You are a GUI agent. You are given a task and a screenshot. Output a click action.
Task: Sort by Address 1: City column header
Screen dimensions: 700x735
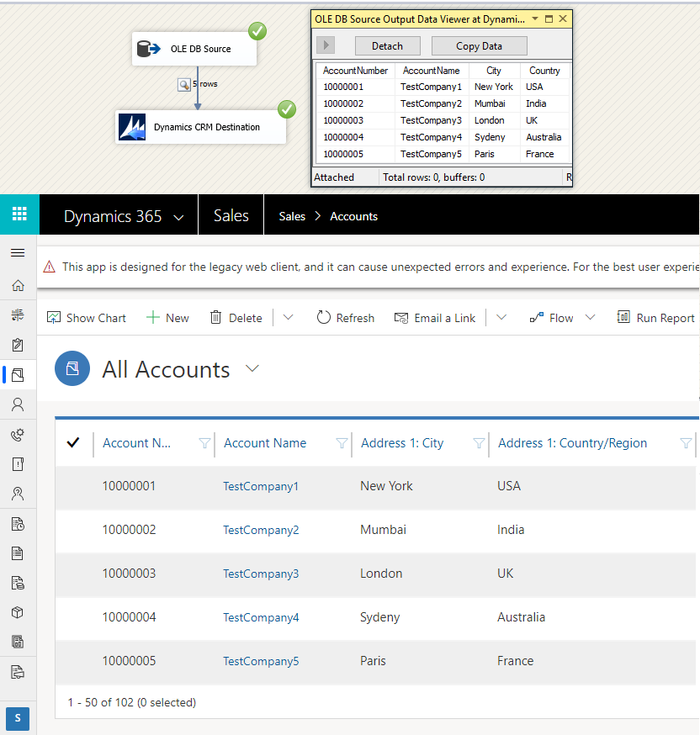click(x=402, y=443)
